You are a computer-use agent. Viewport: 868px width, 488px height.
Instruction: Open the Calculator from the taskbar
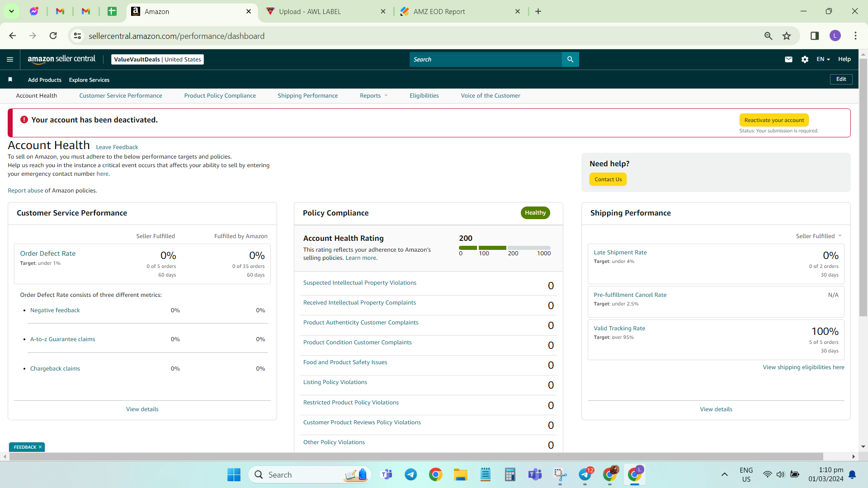click(510, 474)
